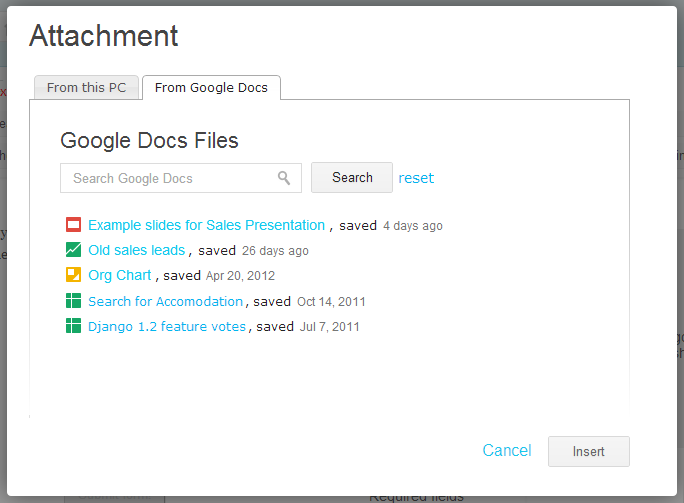Click the Search button
This screenshot has height=503, width=684.
pyautogui.click(x=352, y=178)
